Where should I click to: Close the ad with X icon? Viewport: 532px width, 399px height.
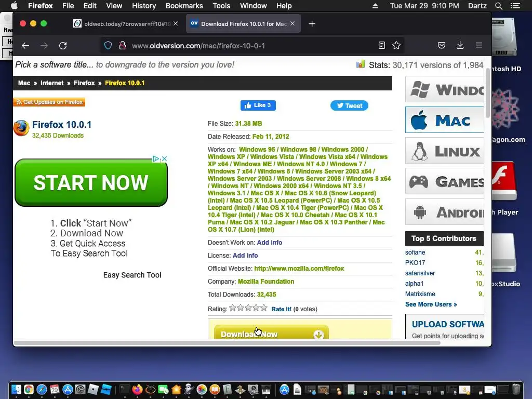[164, 158]
